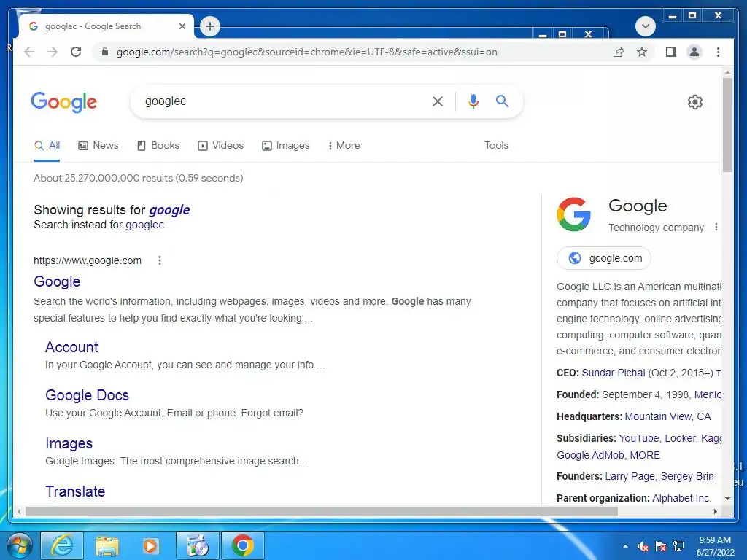Expand the tab search dropdown arrow
The height and width of the screenshot is (560, 747).
[646, 26]
